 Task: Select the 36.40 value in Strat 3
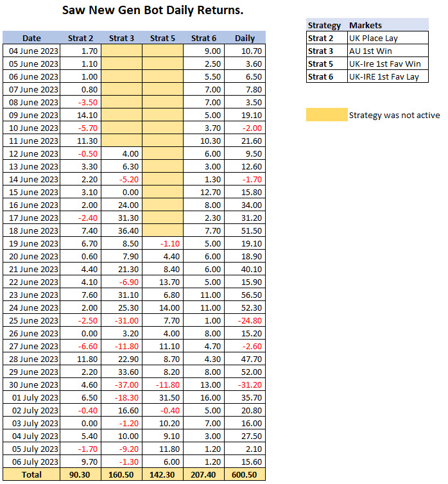pos(121,230)
